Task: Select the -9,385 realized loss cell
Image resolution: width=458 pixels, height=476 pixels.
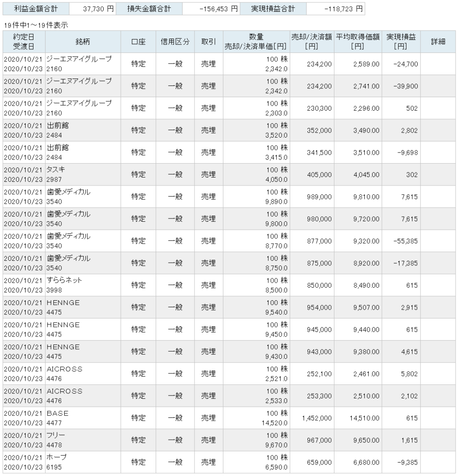Action: [x=401, y=463]
